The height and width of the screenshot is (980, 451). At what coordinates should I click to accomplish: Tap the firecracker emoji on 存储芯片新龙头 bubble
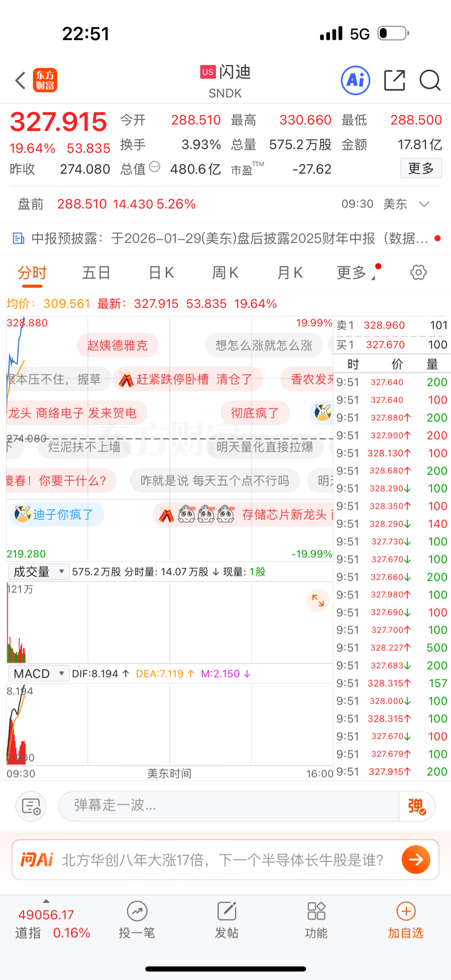tap(167, 514)
